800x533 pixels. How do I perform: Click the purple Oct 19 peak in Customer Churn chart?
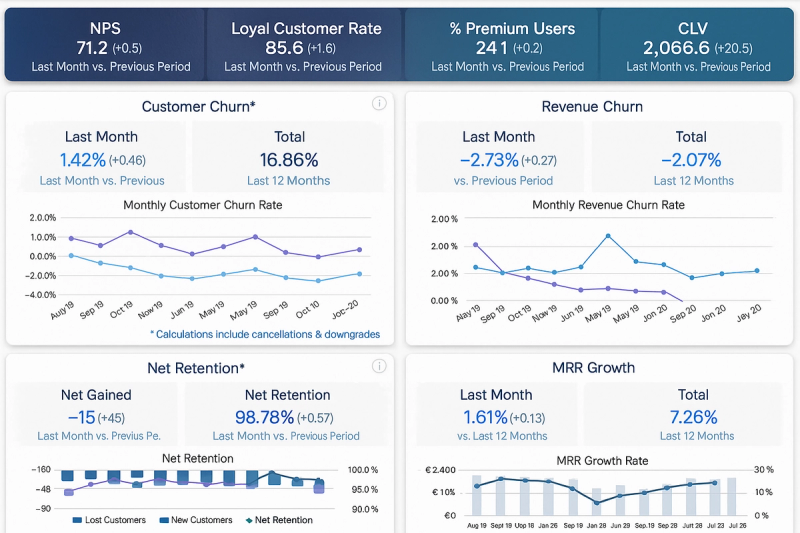coord(131,232)
